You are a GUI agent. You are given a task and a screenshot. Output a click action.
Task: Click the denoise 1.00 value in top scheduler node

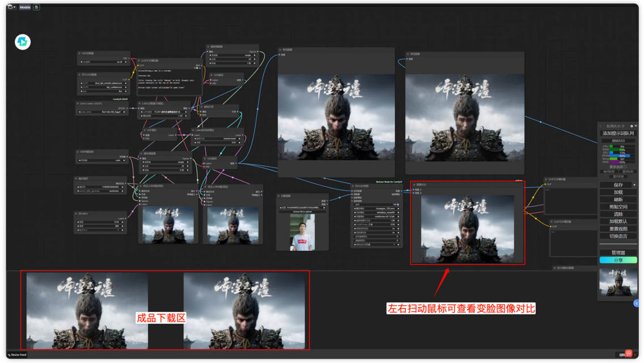point(233,63)
